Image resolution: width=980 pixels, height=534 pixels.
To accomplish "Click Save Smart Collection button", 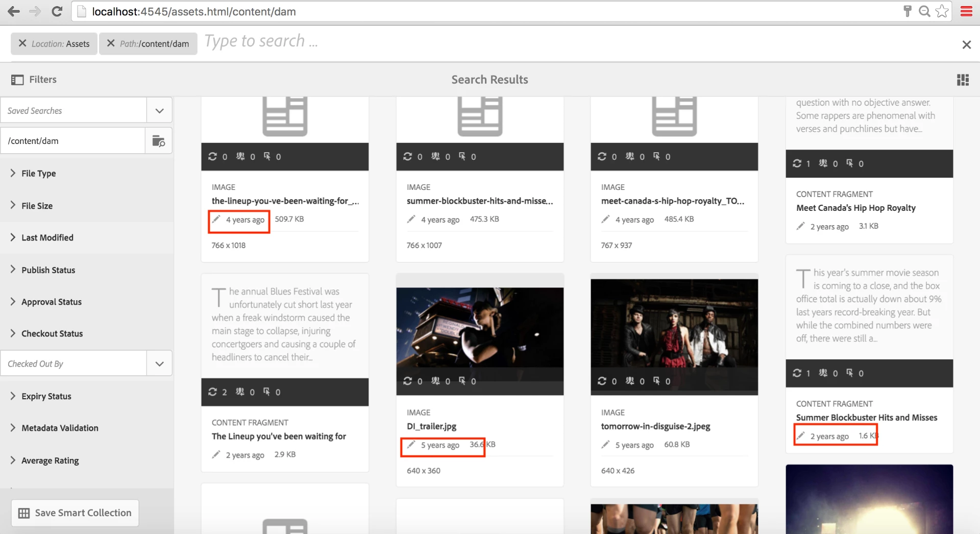I will tap(75, 513).
